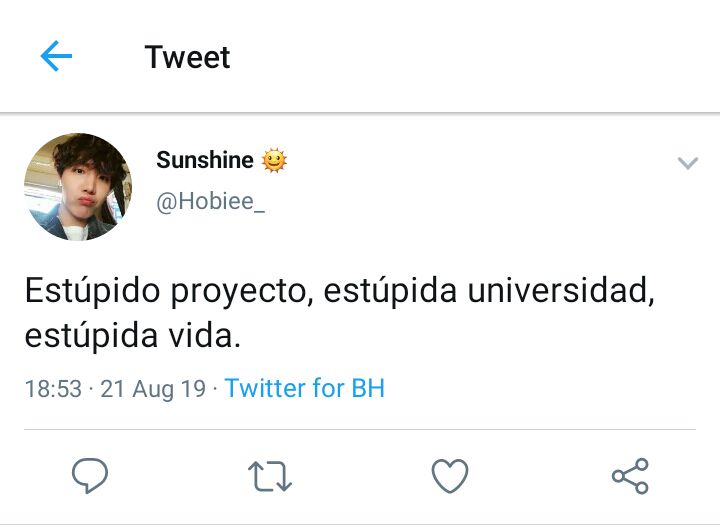Click the 21 Aug 19 date

(153, 389)
